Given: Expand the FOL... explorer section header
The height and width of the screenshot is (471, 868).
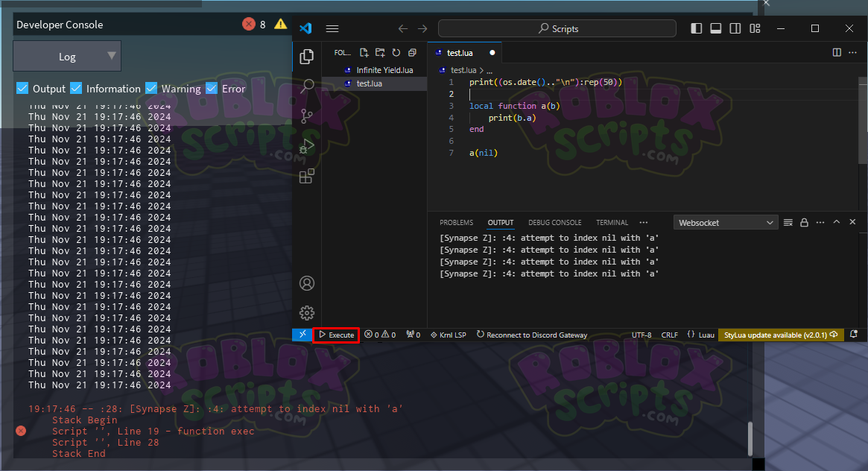Looking at the screenshot, I should (x=342, y=53).
